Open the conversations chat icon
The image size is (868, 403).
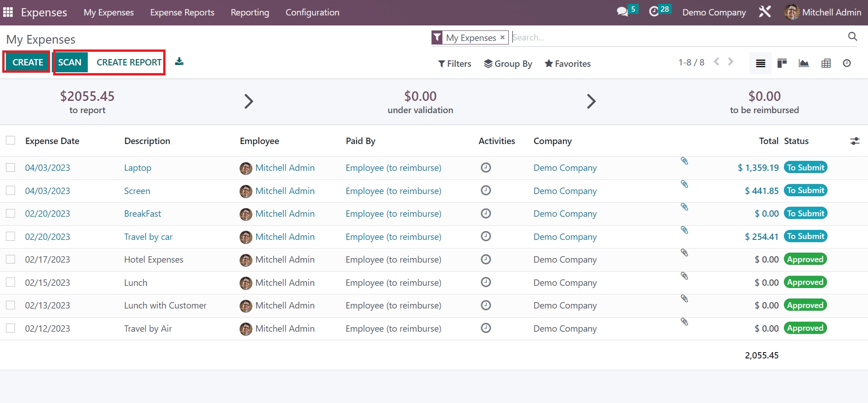[622, 12]
